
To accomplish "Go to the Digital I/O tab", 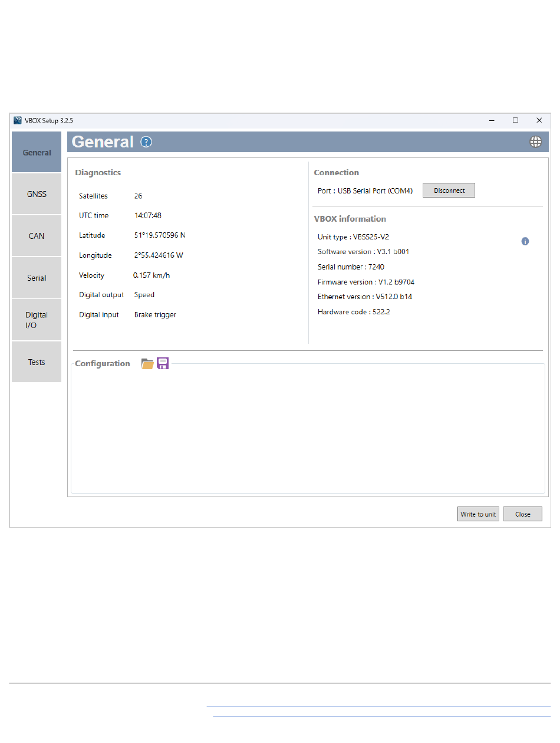I will (x=37, y=320).
